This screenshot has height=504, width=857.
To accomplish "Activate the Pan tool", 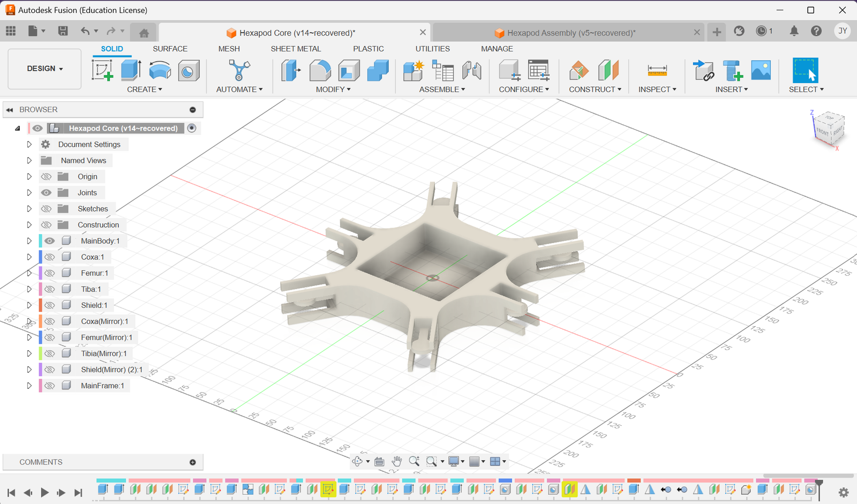I will (397, 461).
